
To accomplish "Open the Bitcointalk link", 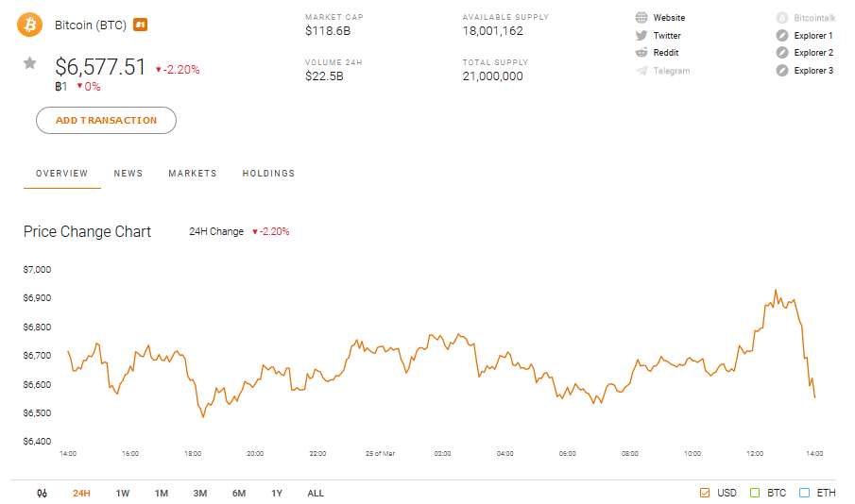I will [x=814, y=18].
